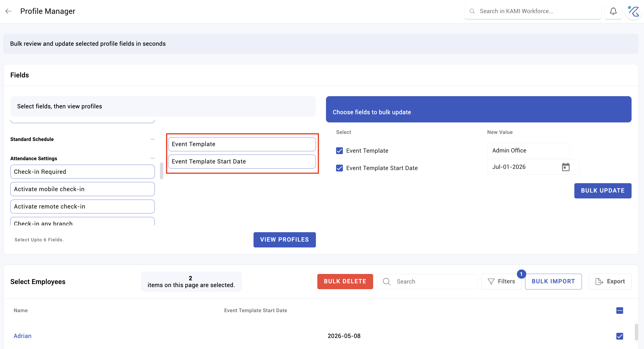Select the Check-in Required field
Image resolution: width=644 pixels, height=349 pixels.
tap(82, 172)
